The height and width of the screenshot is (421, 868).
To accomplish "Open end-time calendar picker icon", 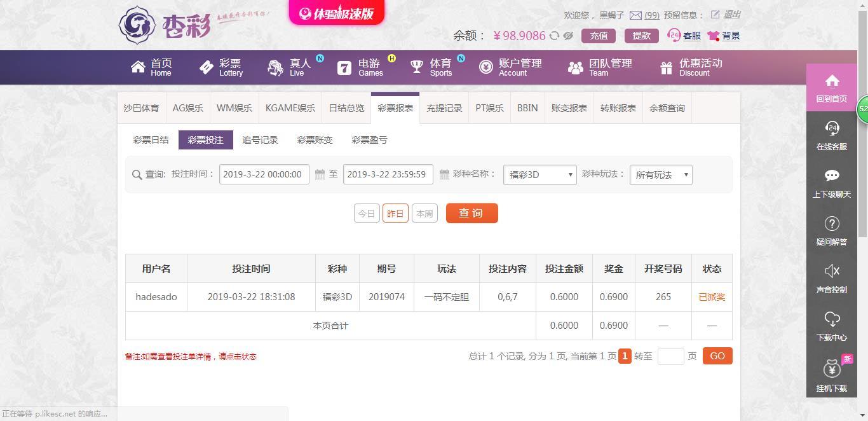I will (x=444, y=174).
